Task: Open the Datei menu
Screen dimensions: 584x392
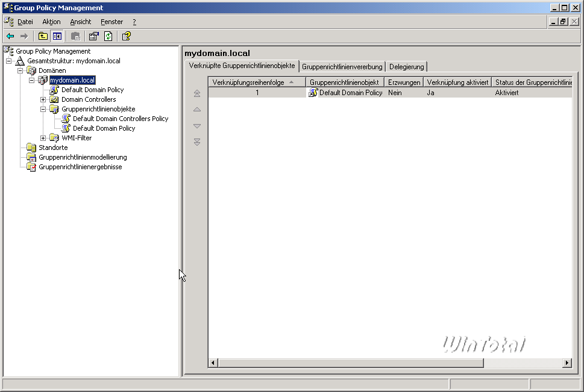Action: click(25, 22)
